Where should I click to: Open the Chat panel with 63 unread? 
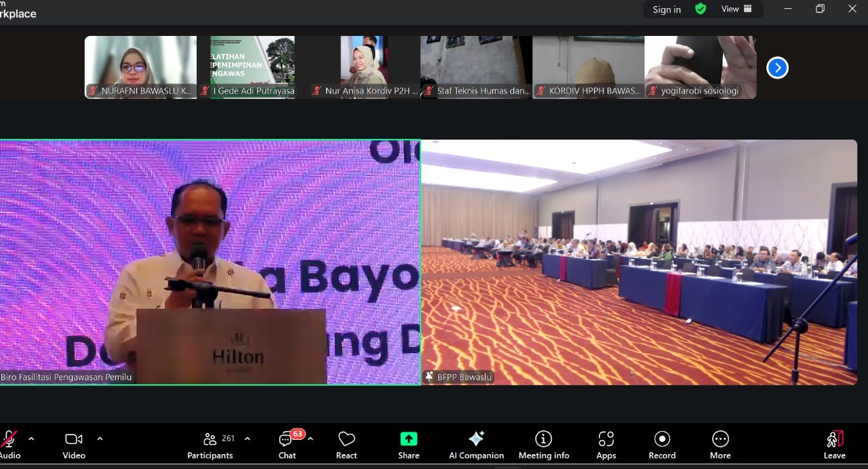287,444
